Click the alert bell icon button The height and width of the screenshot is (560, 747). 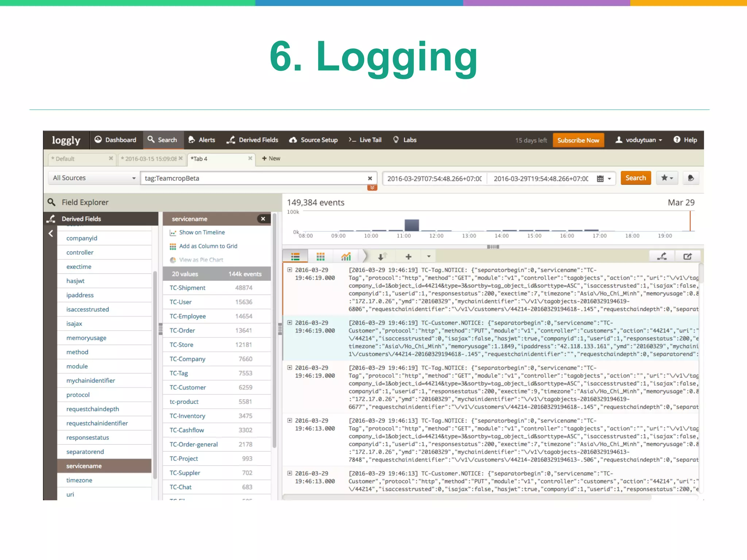690,178
